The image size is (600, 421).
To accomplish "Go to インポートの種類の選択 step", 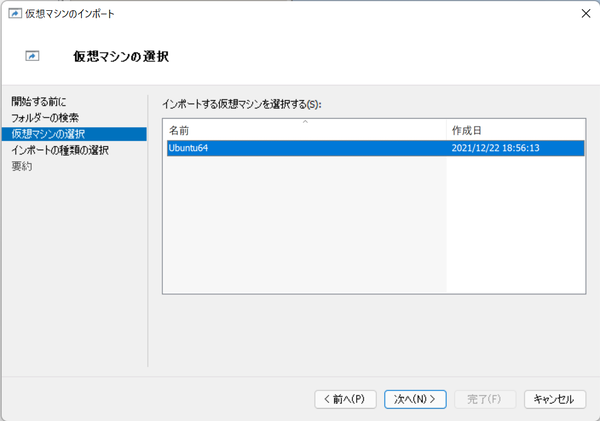I will pyautogui.click(x=60, y=150).
